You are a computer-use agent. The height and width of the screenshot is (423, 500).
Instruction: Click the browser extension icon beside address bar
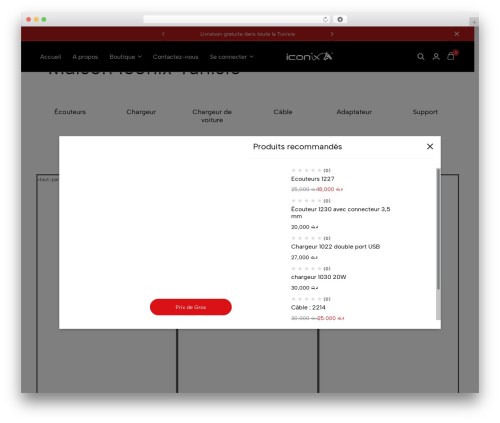[x=340, y=19]
